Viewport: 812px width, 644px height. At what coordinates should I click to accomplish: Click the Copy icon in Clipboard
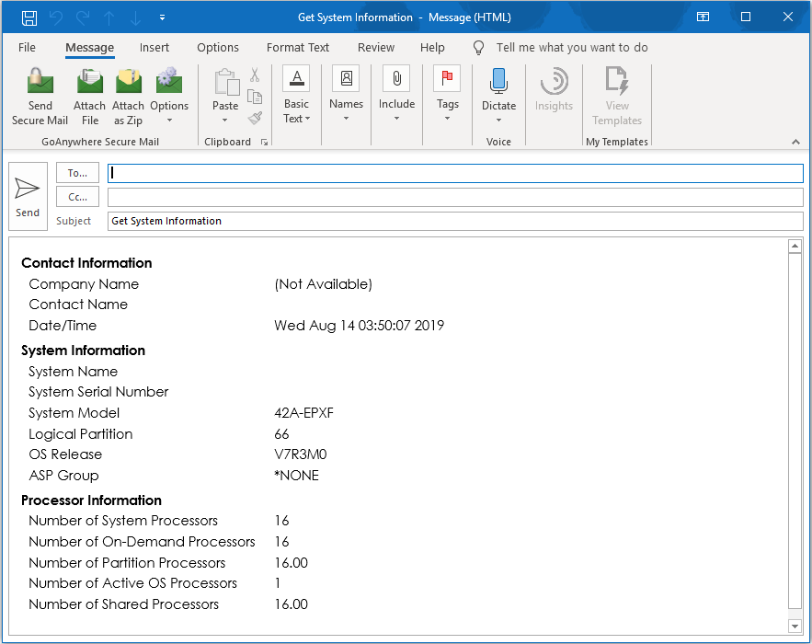tap(255, 97)
